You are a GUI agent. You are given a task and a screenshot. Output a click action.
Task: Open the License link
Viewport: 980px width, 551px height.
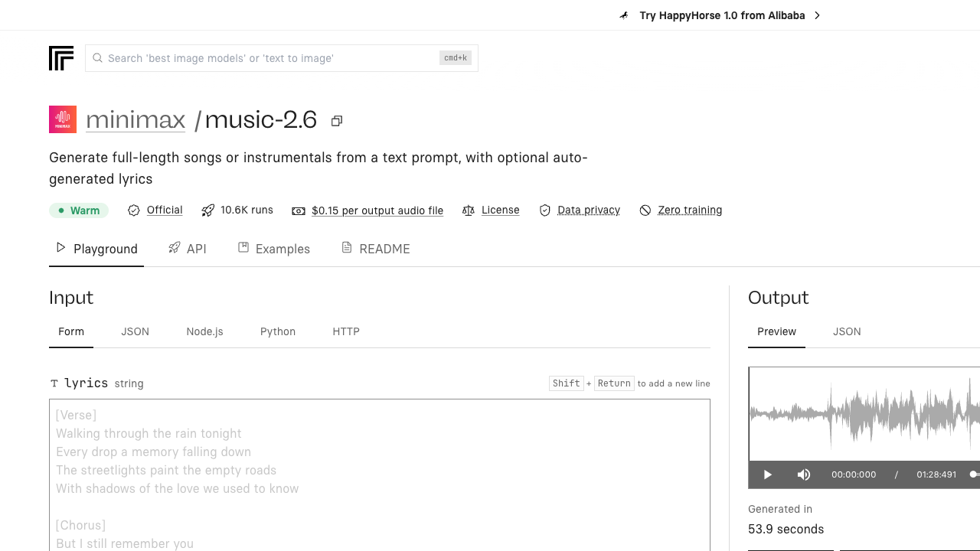tap(501, 210)
